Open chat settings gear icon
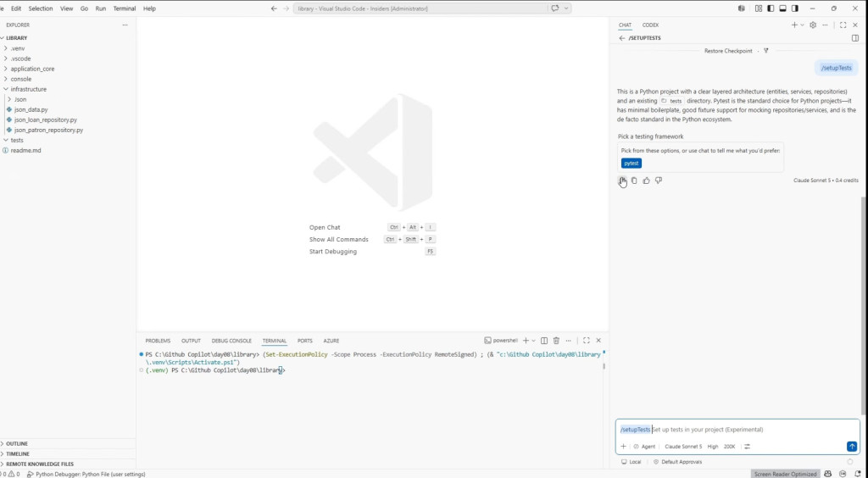868x478 pixels. (x=813, y=25)
